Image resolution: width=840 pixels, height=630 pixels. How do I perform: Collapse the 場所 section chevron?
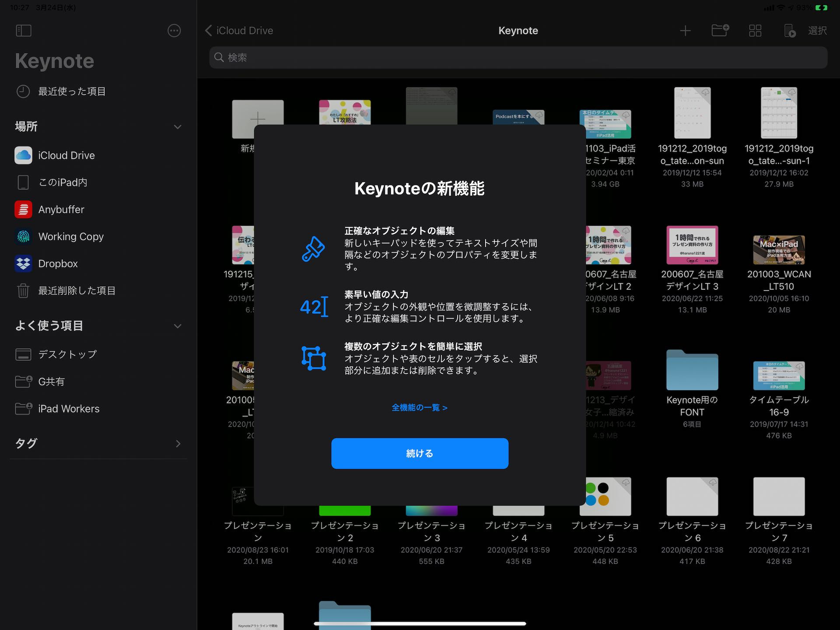177,127
